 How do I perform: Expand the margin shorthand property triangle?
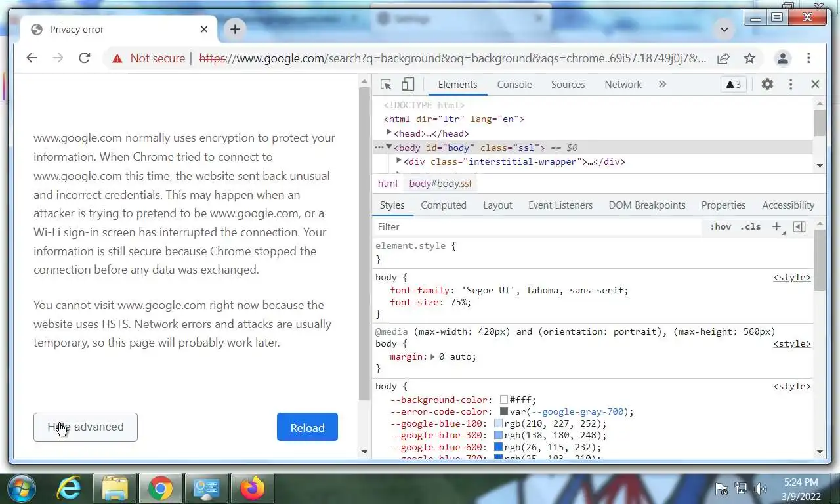432,356
